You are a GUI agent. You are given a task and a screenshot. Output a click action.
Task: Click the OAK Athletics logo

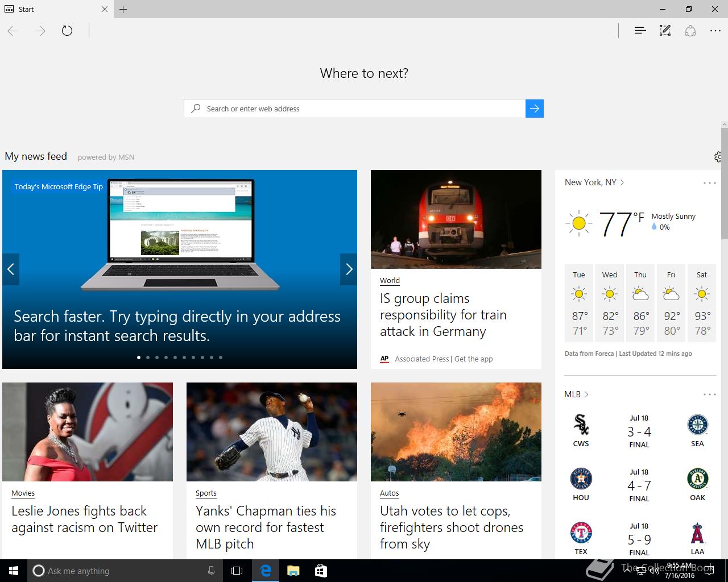(x=697, y=479)
